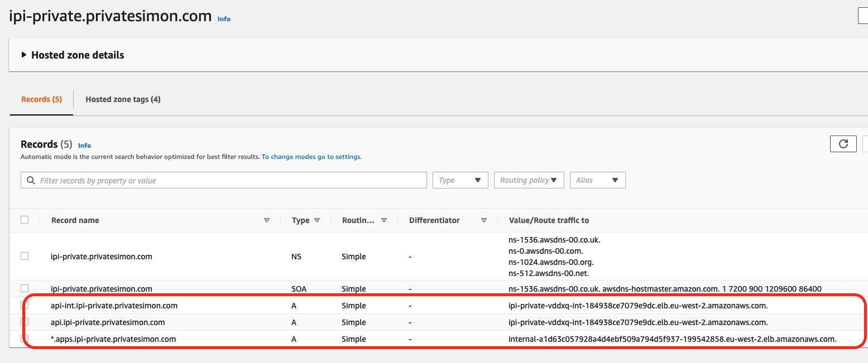Viewport: 868px width, 363px height.
Task: Open the Routing policy filter dropdown
Action: click(529, 180)
